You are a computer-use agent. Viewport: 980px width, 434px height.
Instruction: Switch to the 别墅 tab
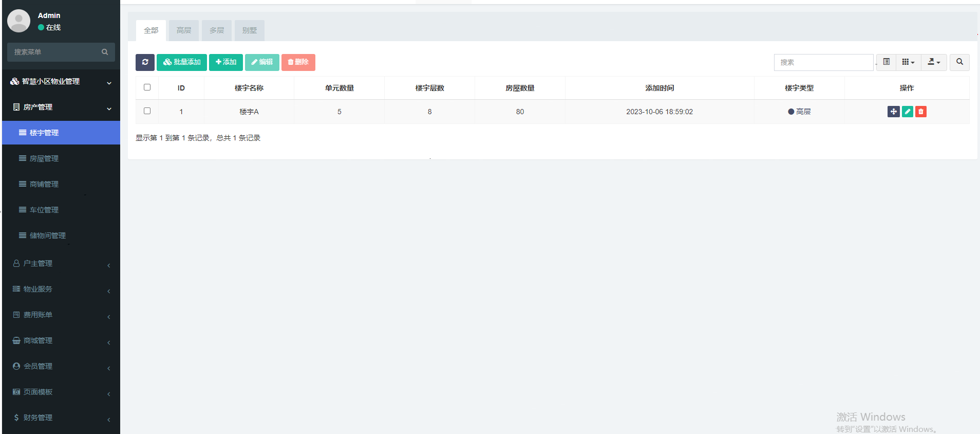pyautogui.click(x=250, y=31)
